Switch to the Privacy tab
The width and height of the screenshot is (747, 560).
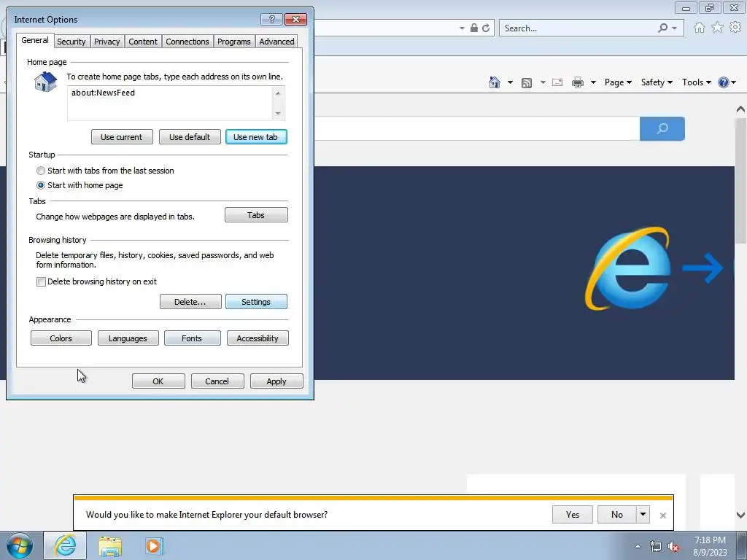point(107,42)
